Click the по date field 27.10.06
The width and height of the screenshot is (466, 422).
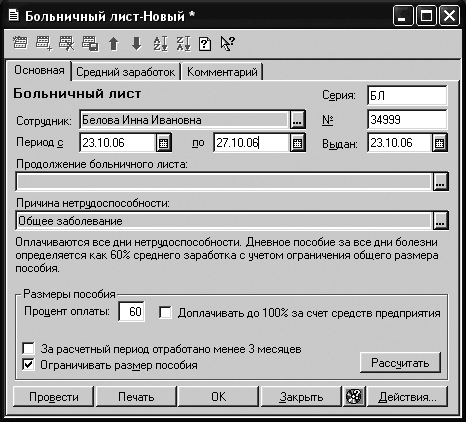(252, 143)
